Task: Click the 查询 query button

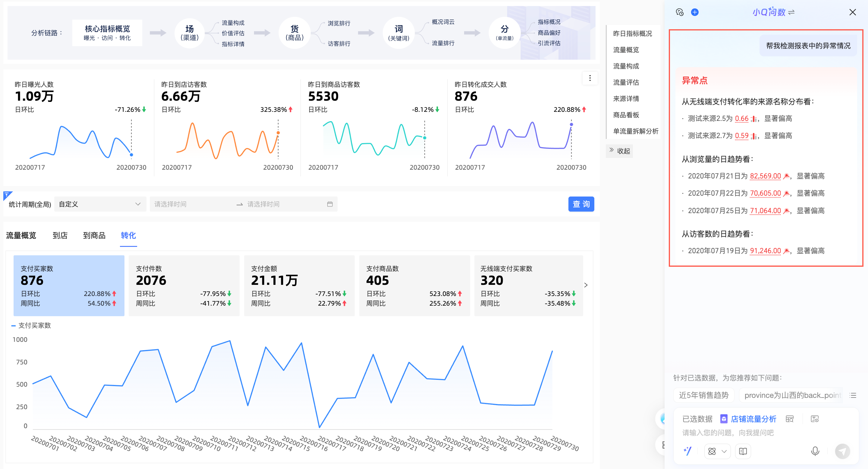Action: point(581,204)
